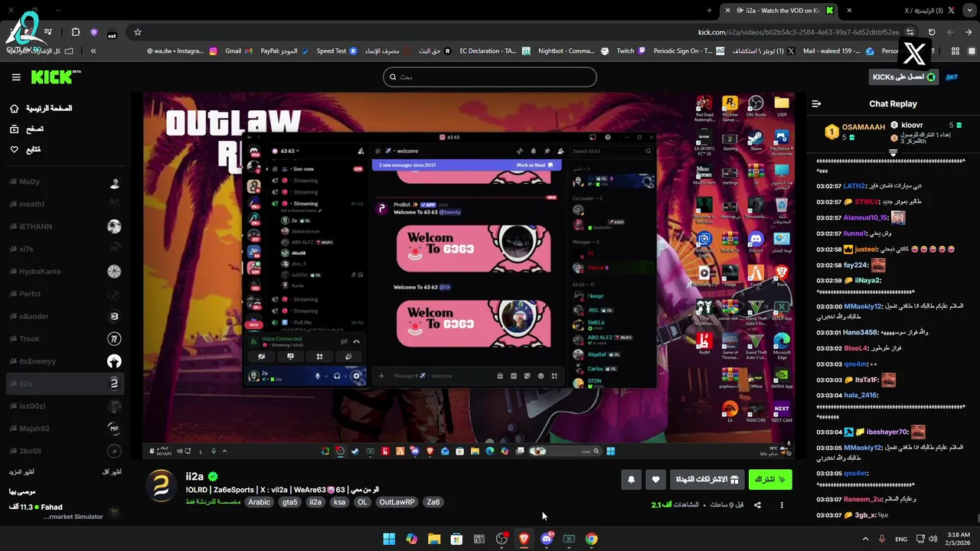This screenshot has width=980, height=551.
Task: Open itsEnemyy channel in sidebar
Action: pyautogui.click(x=64, y=361)
